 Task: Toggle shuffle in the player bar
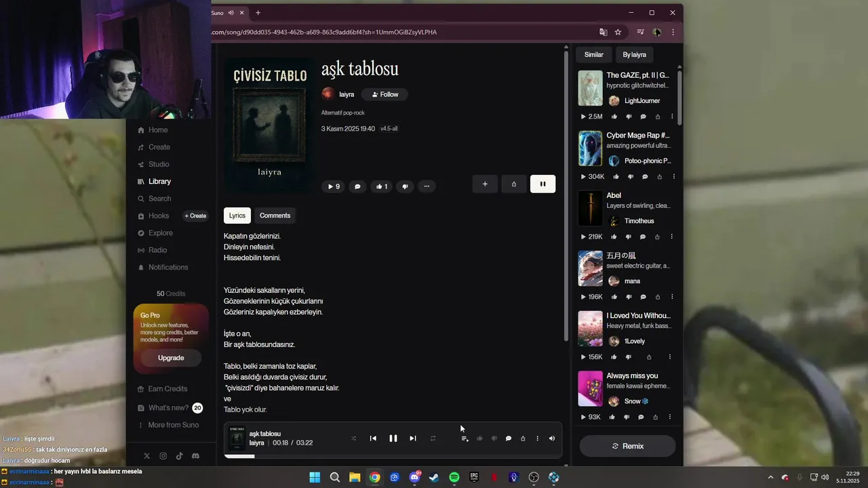pos(353,439)
